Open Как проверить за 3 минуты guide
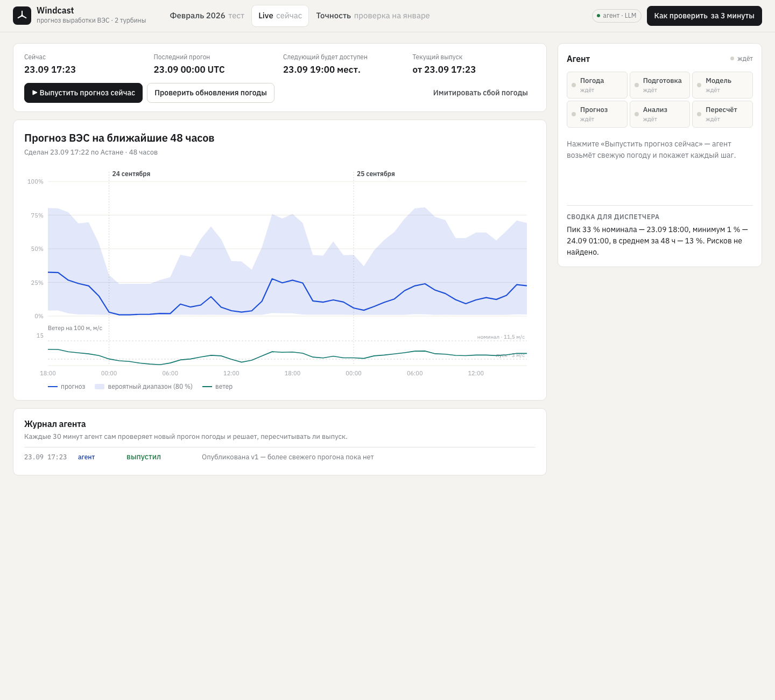This screenshot has height=700, width=775. 704,16
